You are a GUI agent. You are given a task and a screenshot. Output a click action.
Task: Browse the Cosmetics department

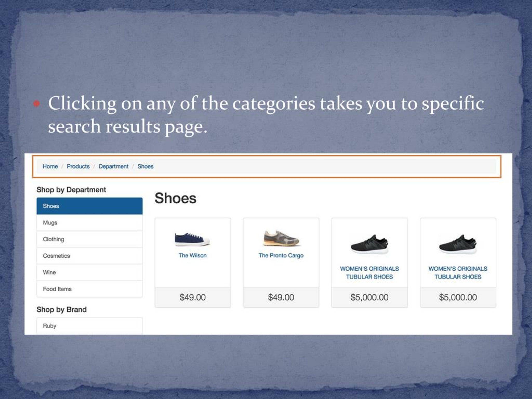pyautogui.click(x=90, y=256)
